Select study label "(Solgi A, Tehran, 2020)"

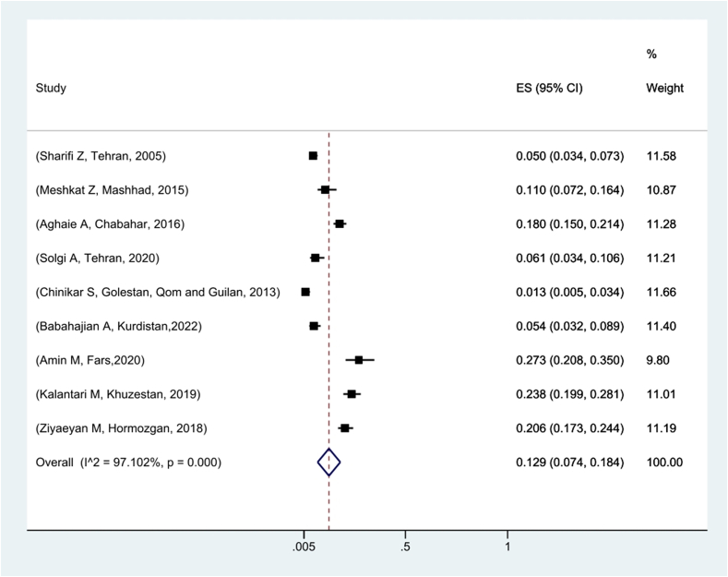pyautogui.click(x=98, y=258)
